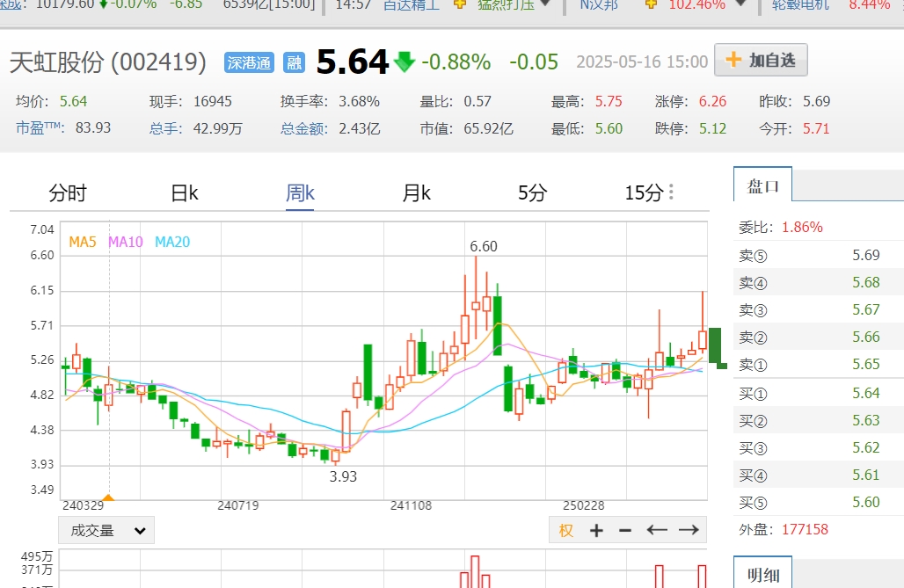Zoom out chart with minus icon

pos(625,530)
